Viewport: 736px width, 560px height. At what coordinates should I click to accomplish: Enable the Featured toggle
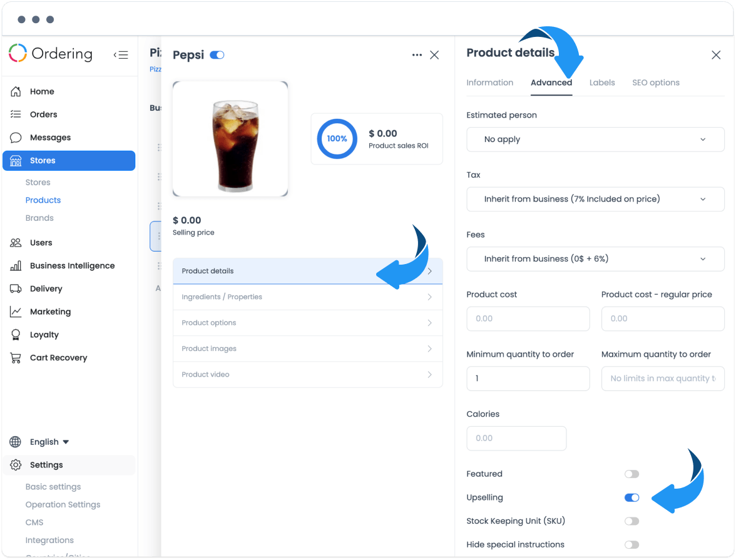pos(632,474)
